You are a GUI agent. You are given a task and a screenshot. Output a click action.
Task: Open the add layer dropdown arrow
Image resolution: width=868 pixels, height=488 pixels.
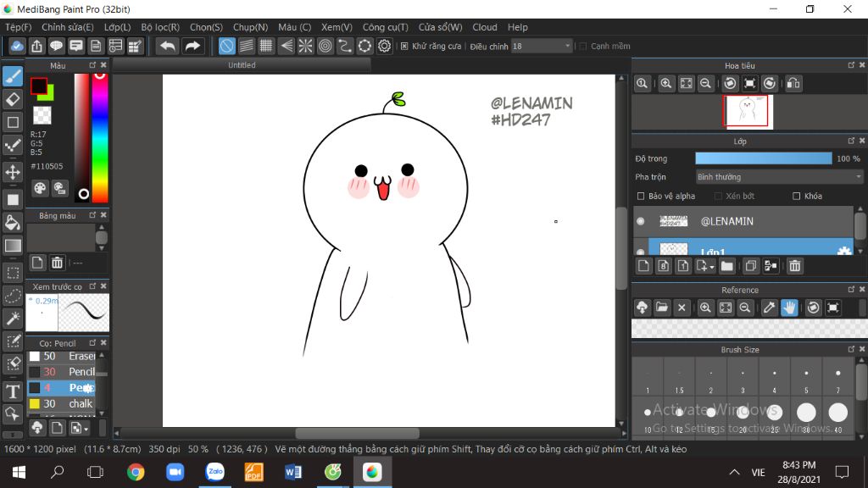[x=712, y=267]
